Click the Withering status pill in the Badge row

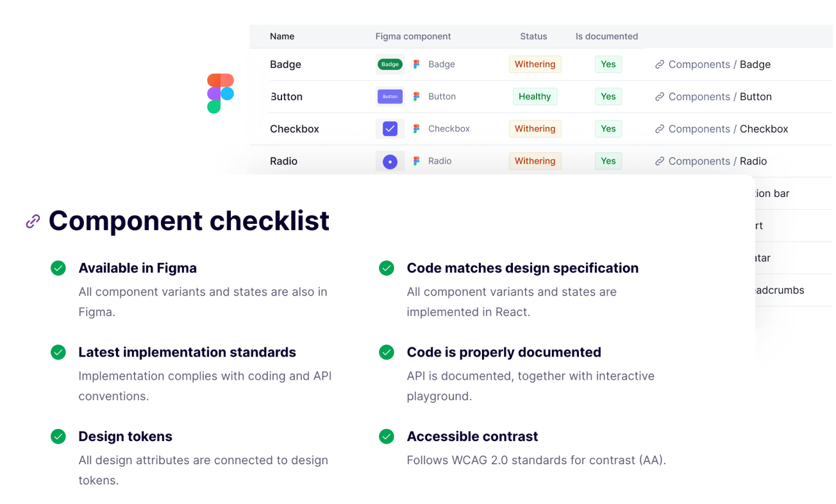click(535, 64)
